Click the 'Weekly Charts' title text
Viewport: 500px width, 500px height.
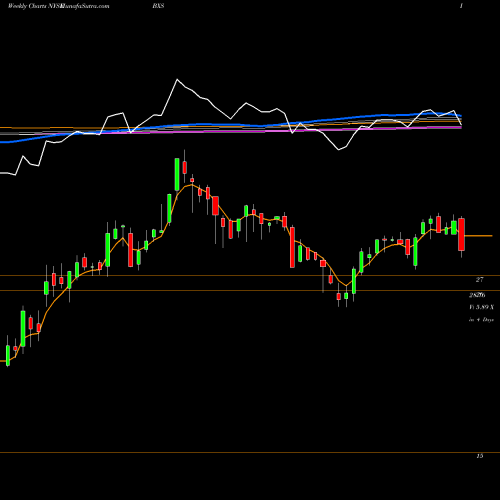click(x=28, y=6)
